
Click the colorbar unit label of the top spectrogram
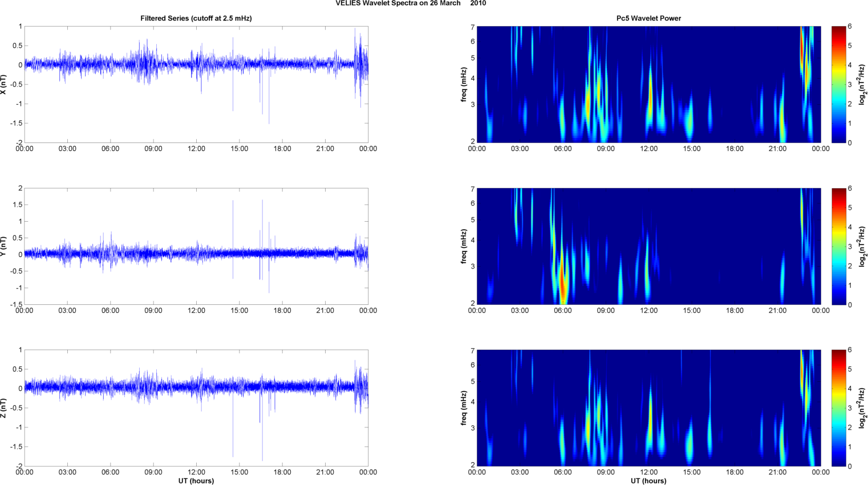pyautogui.click(x=863, y=84)
